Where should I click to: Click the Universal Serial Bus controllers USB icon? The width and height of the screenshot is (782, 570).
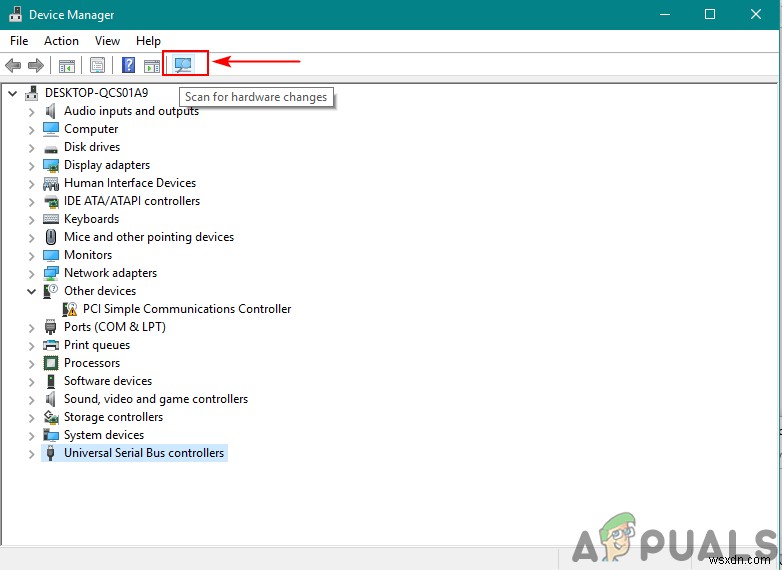coord(50,453)
